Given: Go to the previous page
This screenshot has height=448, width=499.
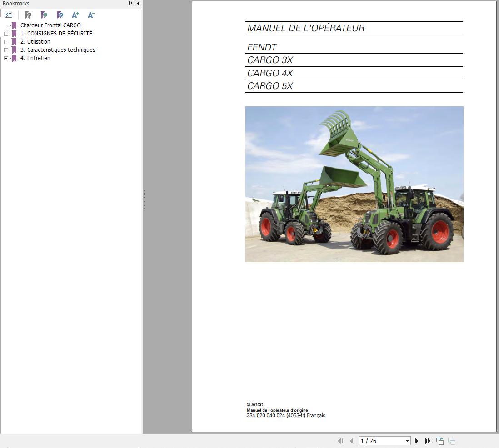Looking at the screenshot, I should click(352, 441).
